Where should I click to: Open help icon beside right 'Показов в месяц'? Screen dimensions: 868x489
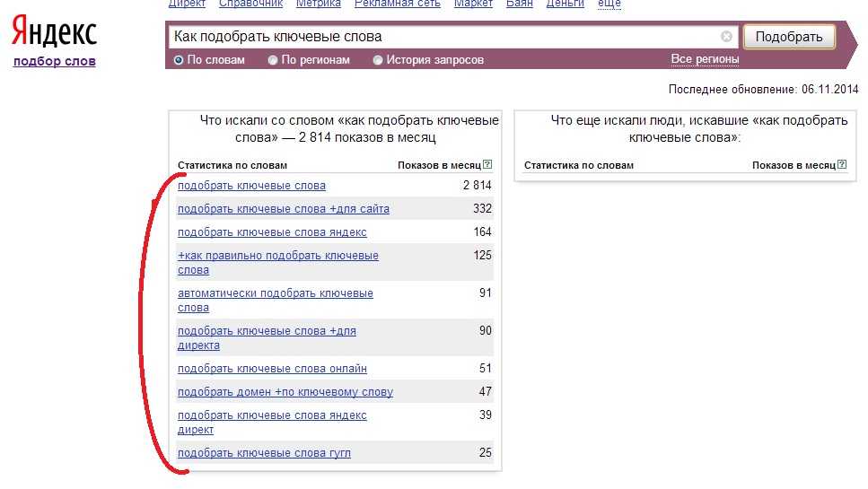[842, 164]
